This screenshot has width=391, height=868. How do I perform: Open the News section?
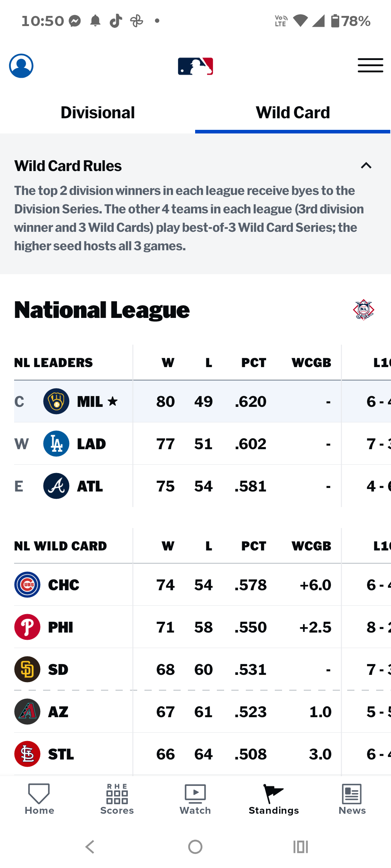[x=352, y=799]
